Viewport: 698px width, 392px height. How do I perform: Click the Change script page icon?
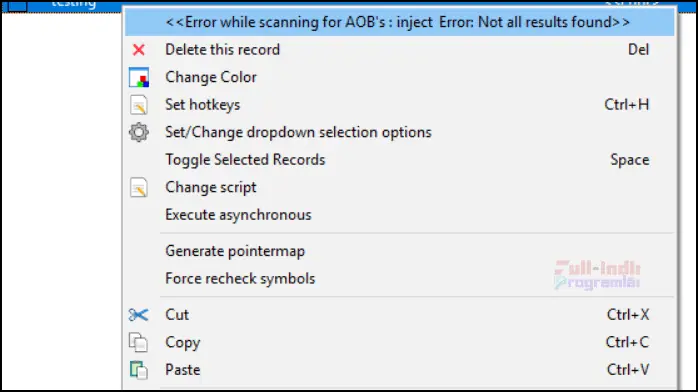click(x=139, y=187)
